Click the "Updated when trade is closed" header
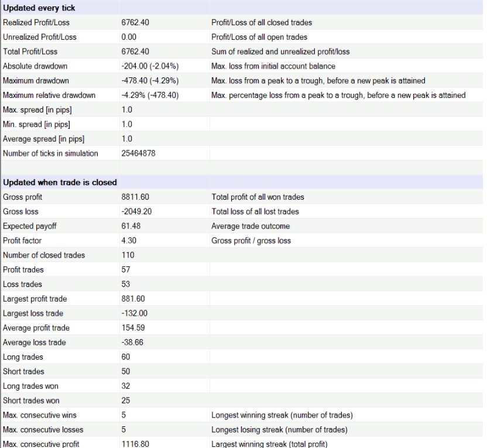This screenshot has width=487, height=448. click(x=59, y=182)
